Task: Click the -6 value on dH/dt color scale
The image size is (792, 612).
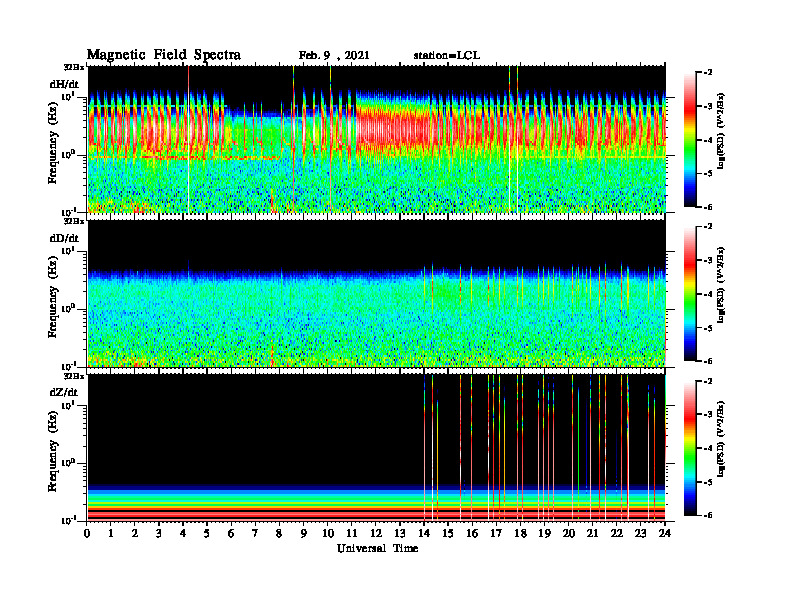Action: click(708, 207)
